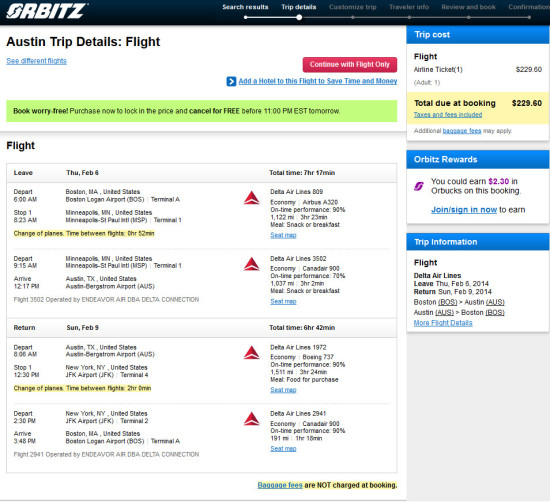Open Add a Hotel to this Flight link
This screenshot has width=550, height=502.
(x=318, y=81)
